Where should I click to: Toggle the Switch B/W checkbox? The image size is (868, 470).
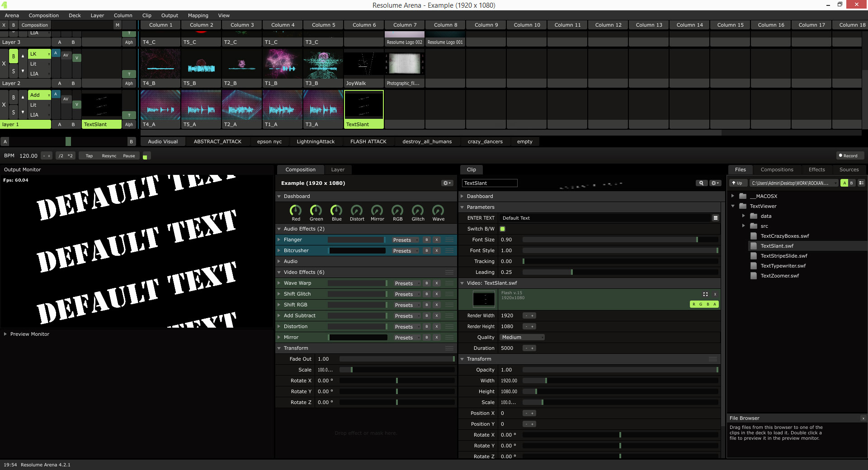[x=502, y=229]
